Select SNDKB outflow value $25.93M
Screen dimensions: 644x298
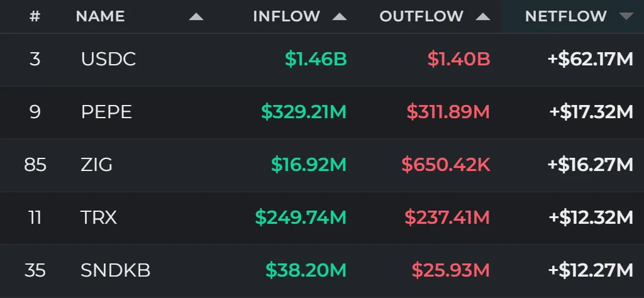450,270
